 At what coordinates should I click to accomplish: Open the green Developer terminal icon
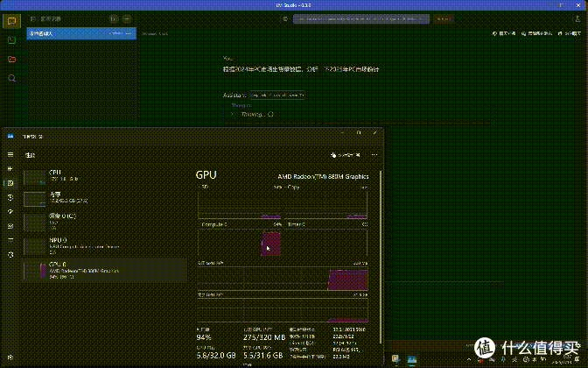click(x=11, y=39)
